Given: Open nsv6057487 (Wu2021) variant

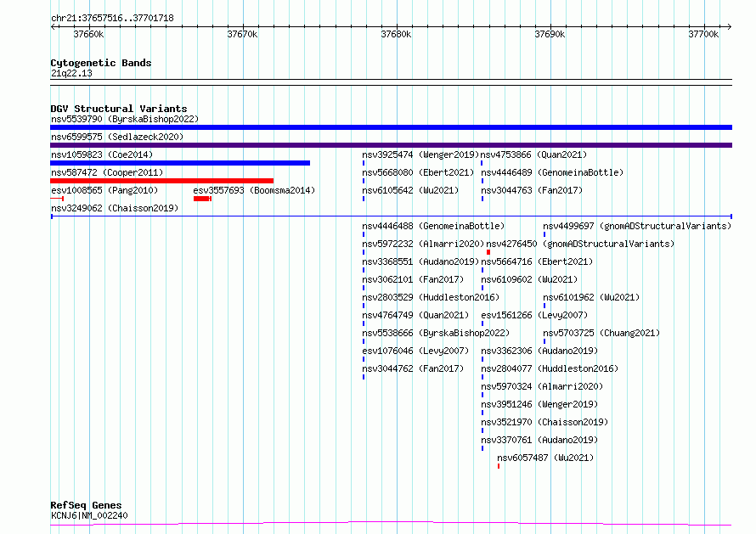Looking at the screenshot, I should click(x=545, y=458).
